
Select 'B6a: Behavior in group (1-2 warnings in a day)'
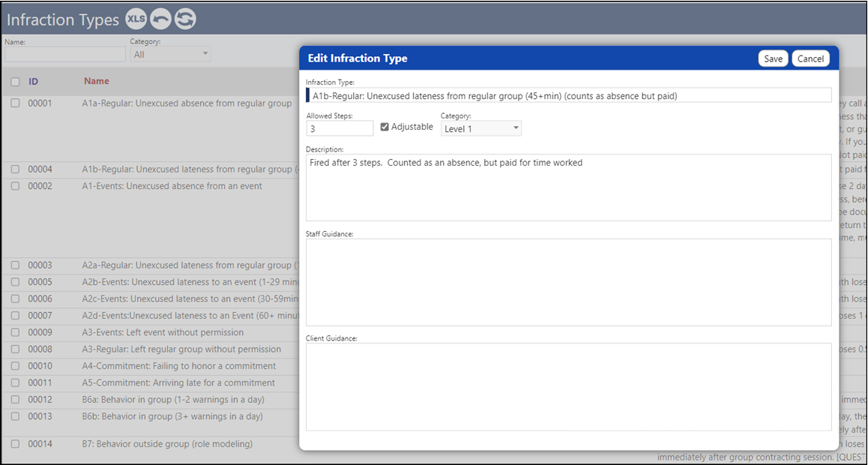click(173, 400)
